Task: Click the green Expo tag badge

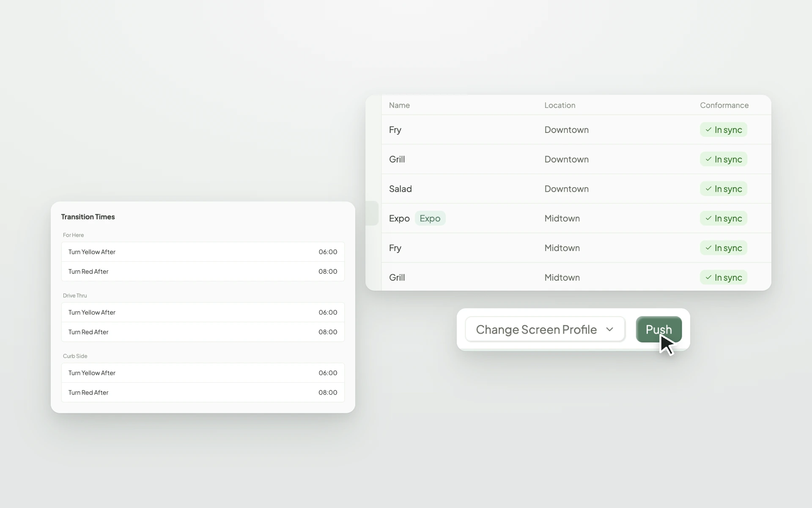Action: (430, 218)
